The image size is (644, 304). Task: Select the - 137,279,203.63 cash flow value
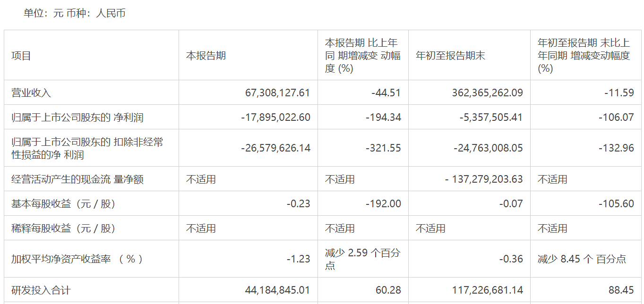[x=484, y=179]
